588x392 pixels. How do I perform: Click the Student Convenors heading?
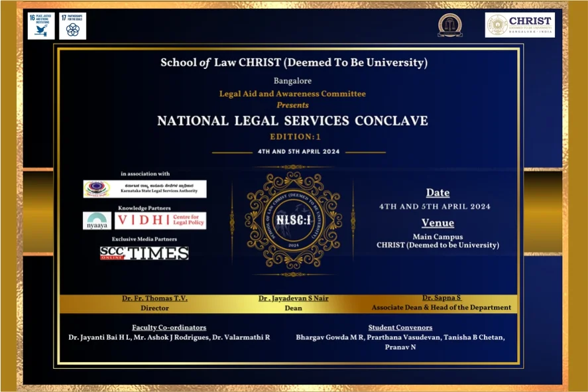pos(400,327)
